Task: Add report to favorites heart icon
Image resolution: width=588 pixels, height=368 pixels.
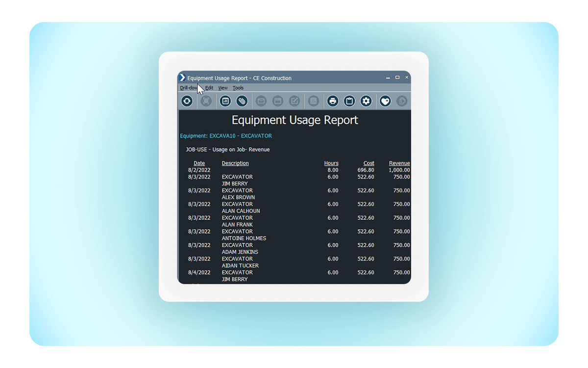Action: point(386,101)
